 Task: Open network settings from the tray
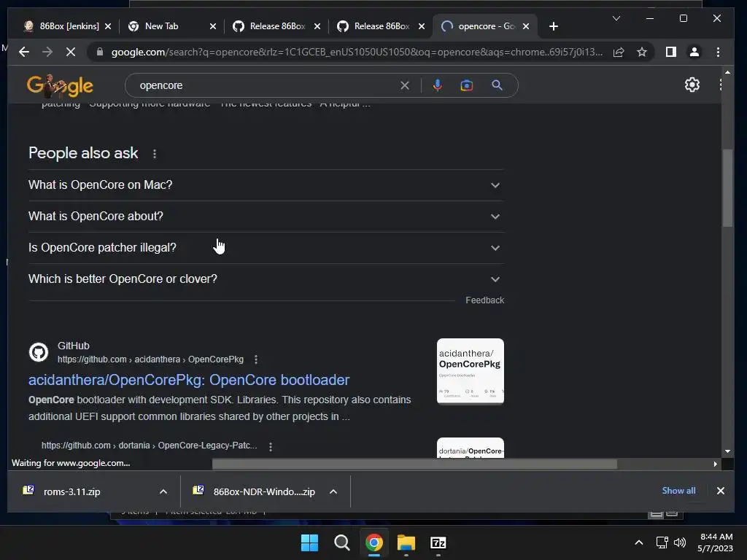tap(662, 542)
